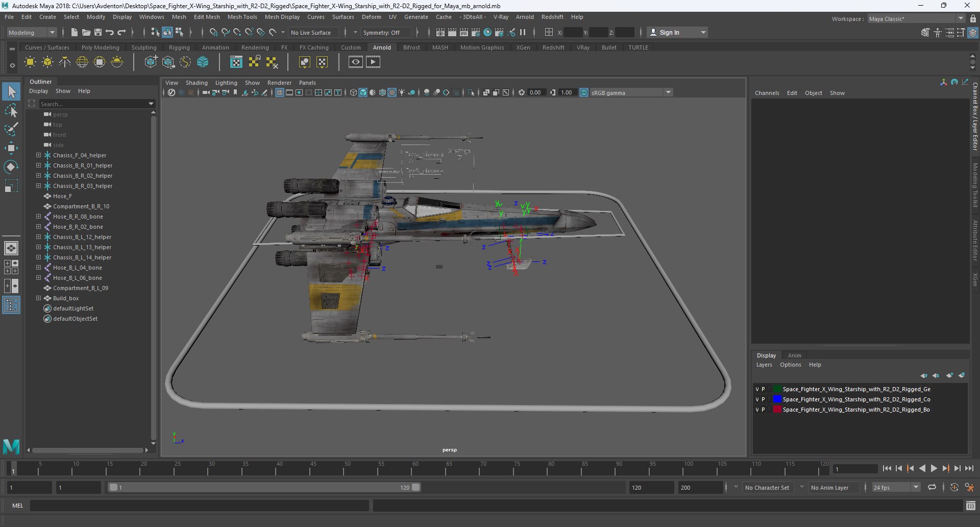Toggle use all lights in viewport
Image resolution: width=980 pixels, height=527 pixels.
coord(402,92)
